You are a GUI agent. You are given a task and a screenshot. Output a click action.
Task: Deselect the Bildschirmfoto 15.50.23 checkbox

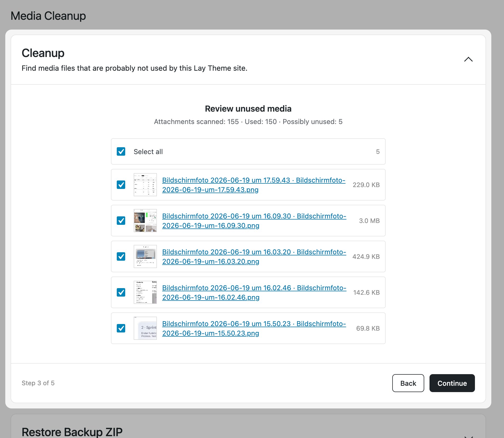[121, 328]
